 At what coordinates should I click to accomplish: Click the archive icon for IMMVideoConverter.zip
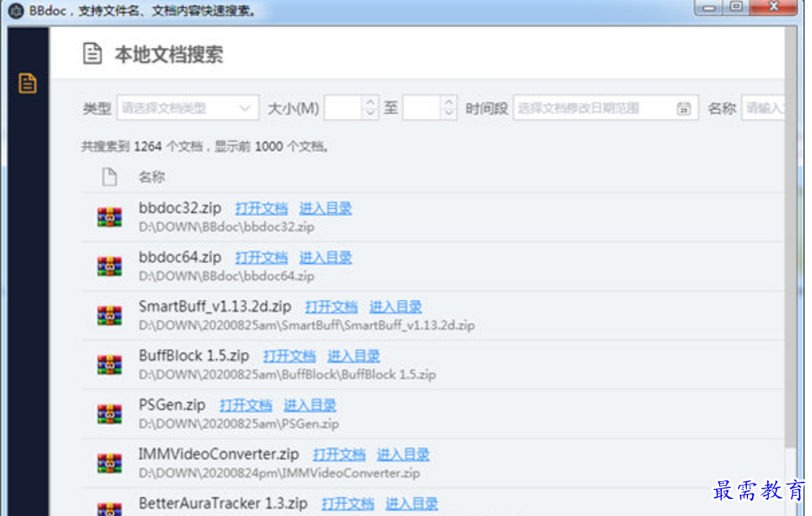pyautogui.click(x=109, y=462)
